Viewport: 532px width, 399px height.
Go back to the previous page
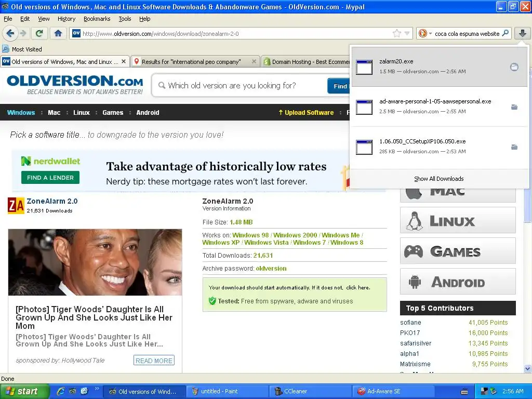pos(10,33)
